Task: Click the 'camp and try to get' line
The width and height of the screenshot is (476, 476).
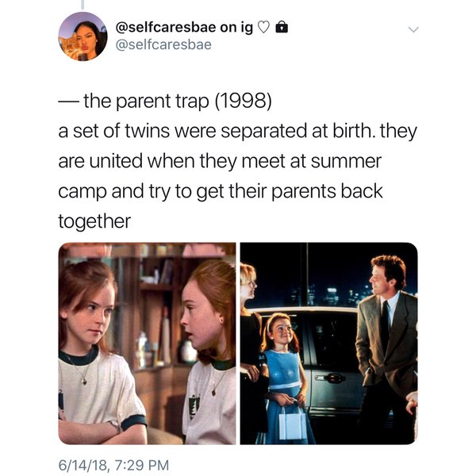Action: (221, 192)
